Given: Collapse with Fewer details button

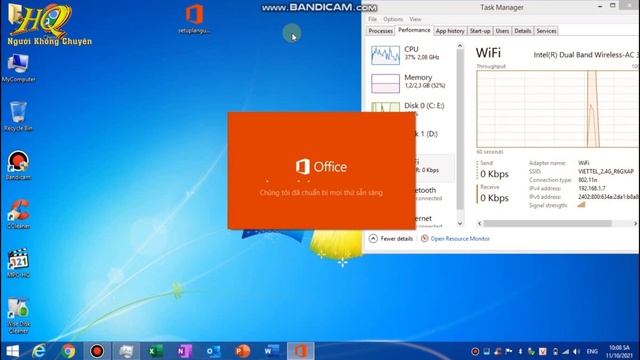Looking at the screenshot, I should pyautogui.click(x=391, y=239).
